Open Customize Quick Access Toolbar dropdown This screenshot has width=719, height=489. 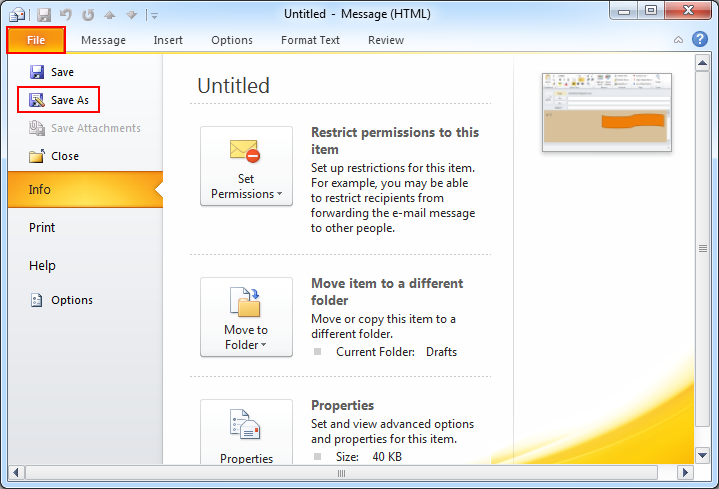pos(154,16)
